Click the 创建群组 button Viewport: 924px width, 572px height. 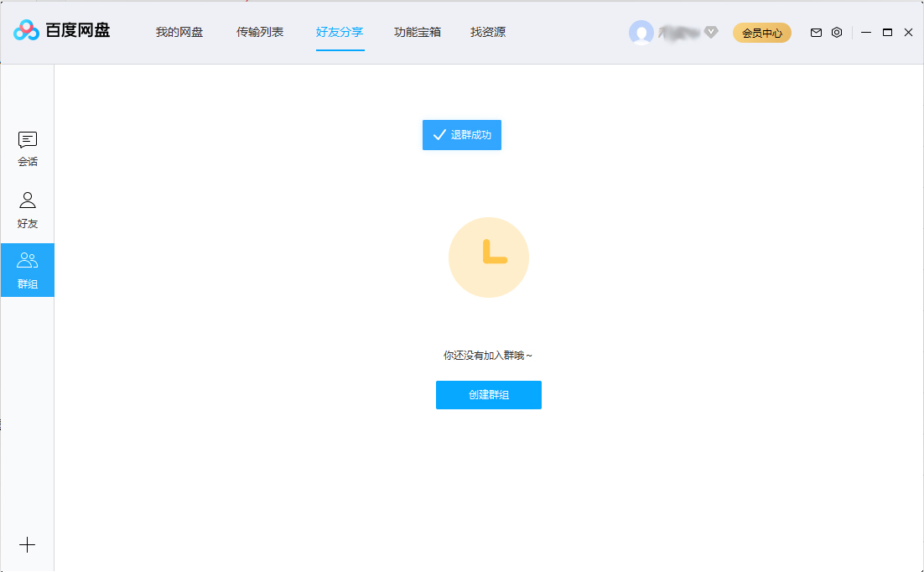(x=489, y=395)
